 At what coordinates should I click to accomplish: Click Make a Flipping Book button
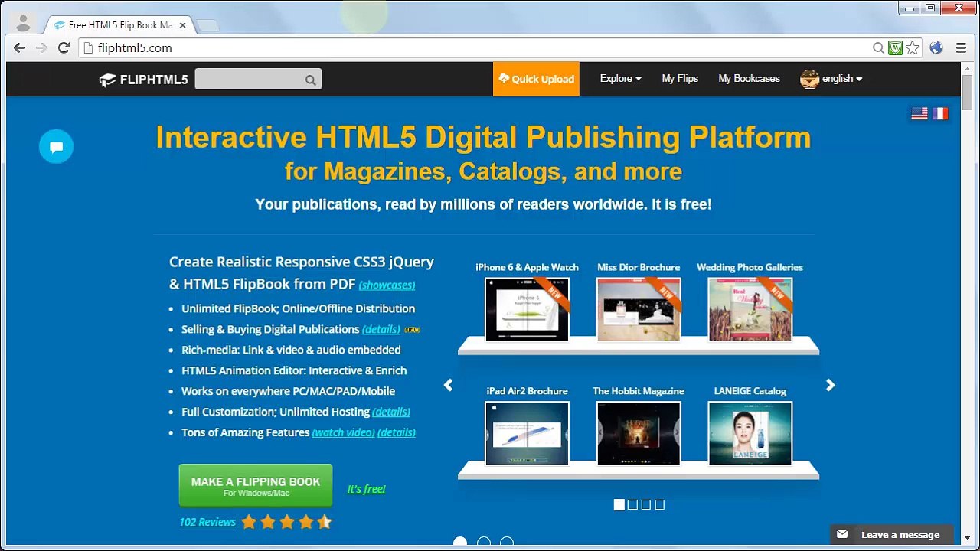pyautogui.click(x=256, y=486)
